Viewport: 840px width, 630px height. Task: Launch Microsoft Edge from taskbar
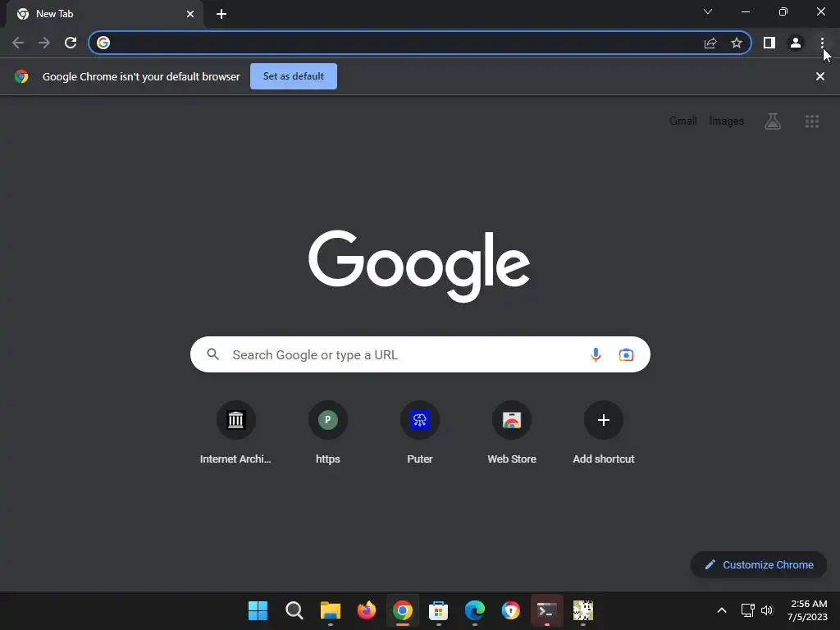click(x=475, y=610)
